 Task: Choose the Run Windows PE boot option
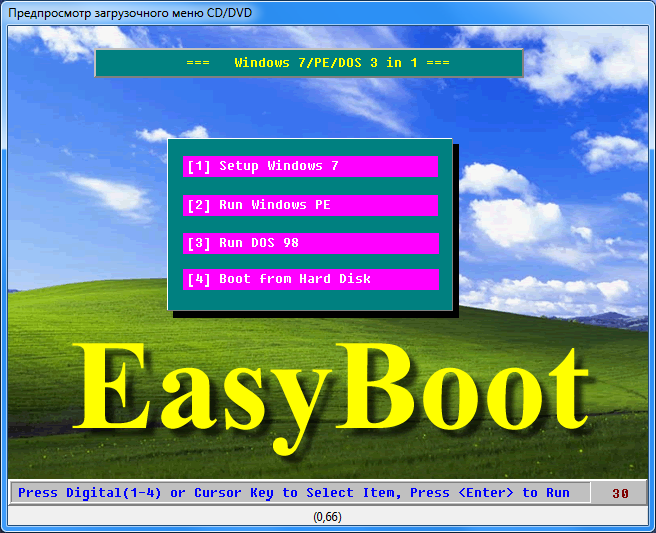pos(310,205)
